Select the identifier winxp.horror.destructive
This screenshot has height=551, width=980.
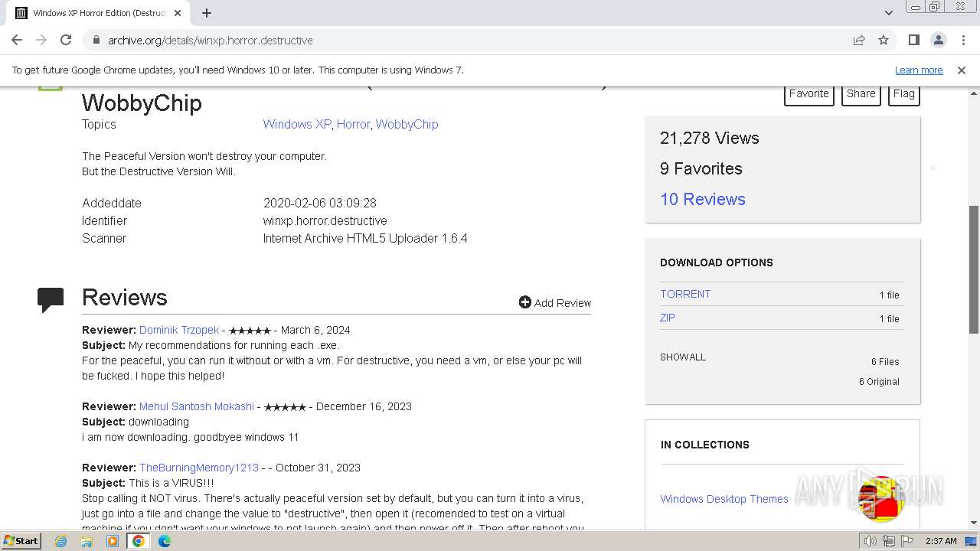(325, 220)
